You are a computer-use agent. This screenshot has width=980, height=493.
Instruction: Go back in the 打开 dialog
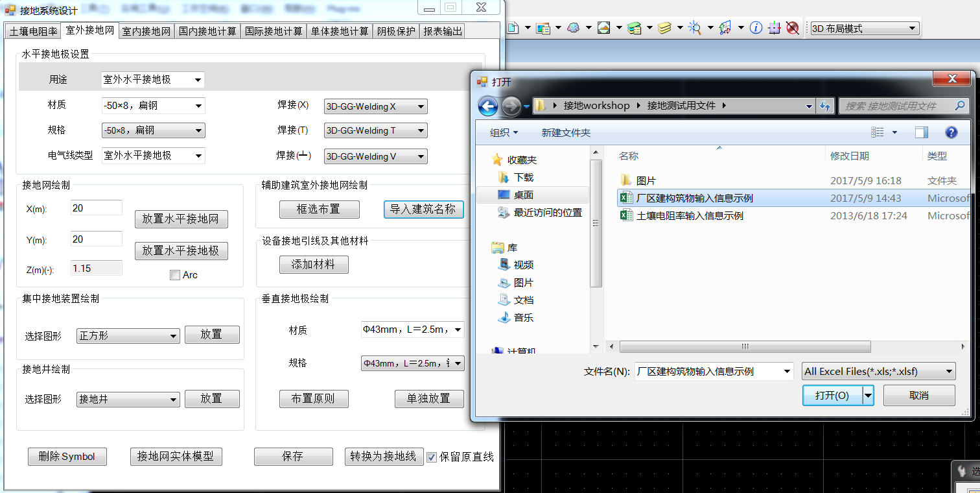click(488, 106)
